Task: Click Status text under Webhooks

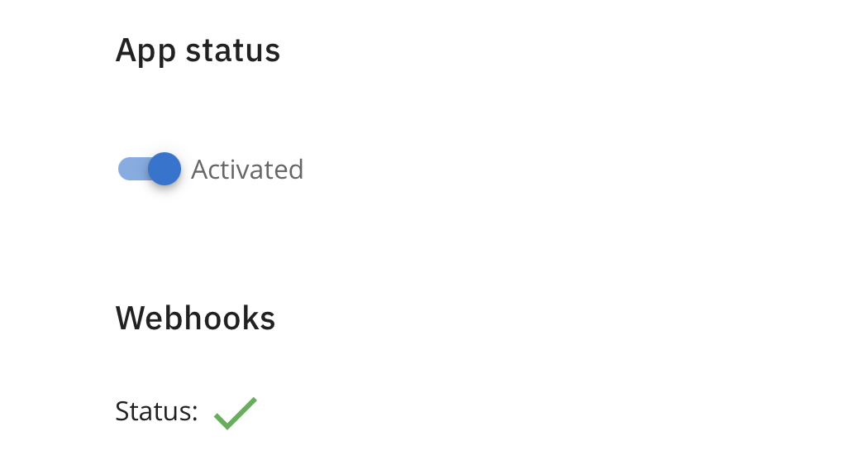Action: (156, 411)
